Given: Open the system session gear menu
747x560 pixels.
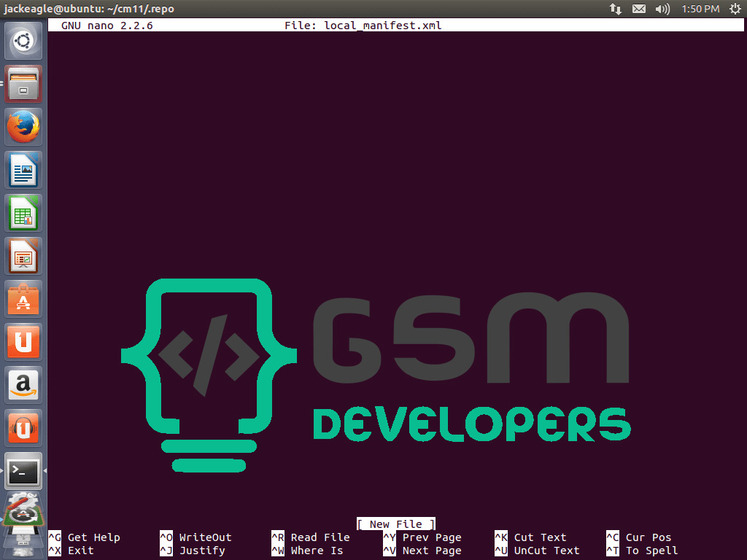Looking at the screenshot, I should (x=735, y=9).
